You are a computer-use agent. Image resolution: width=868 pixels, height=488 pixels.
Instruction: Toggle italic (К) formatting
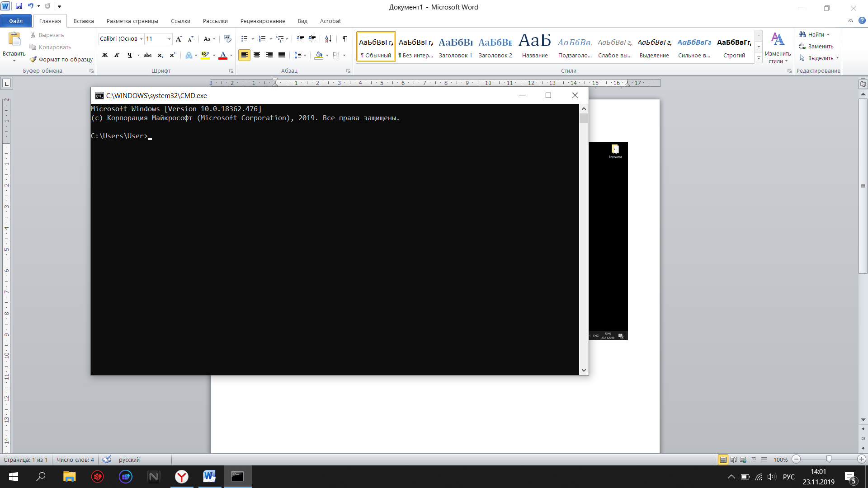[x=117, y=55]
